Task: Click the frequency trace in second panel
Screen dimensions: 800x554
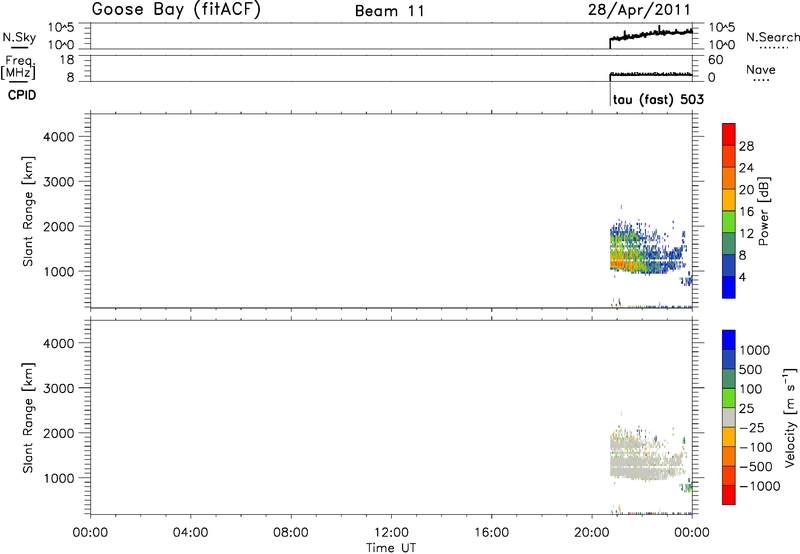Action: (651, 74)
